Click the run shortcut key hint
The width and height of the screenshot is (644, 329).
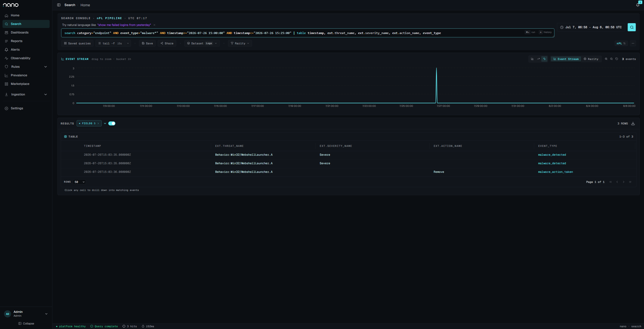pyautogui.click(x=527, y=32)
